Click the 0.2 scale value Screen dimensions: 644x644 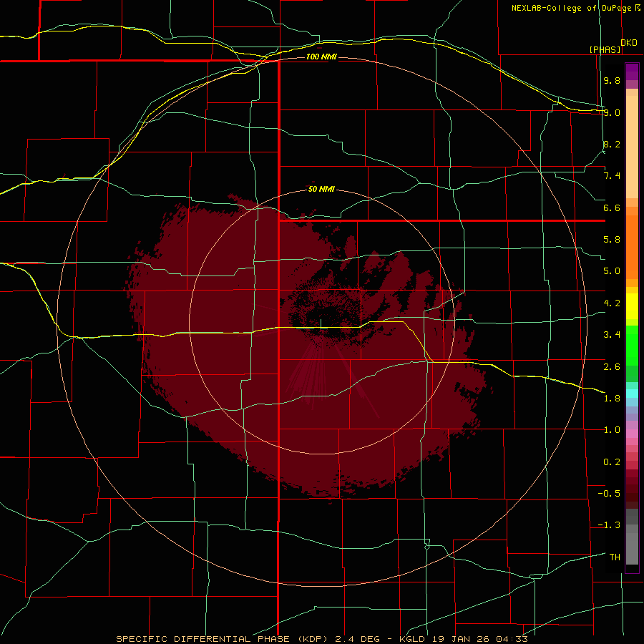(x=612, y=462)
